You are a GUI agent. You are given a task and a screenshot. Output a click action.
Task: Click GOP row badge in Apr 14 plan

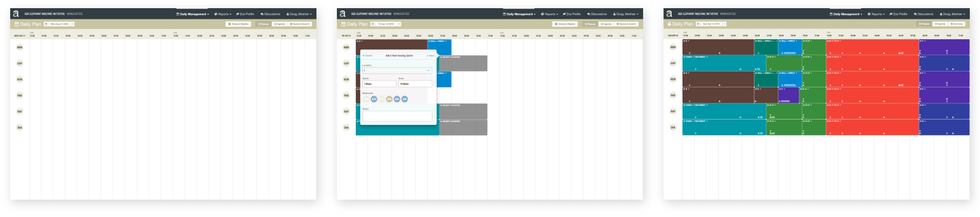(673, 63)
